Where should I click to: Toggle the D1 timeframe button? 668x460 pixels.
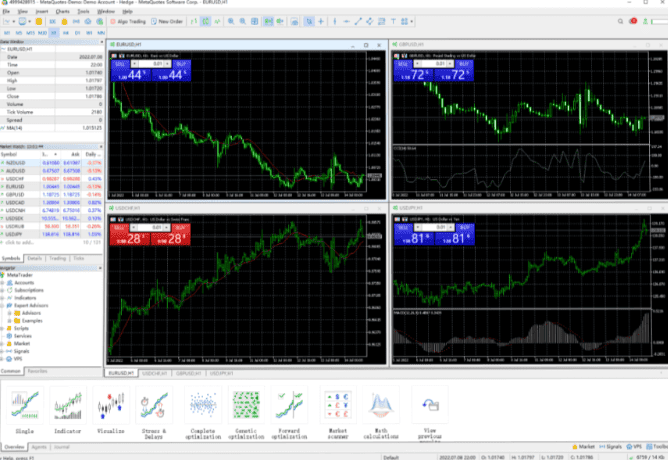tap(78, 33)
